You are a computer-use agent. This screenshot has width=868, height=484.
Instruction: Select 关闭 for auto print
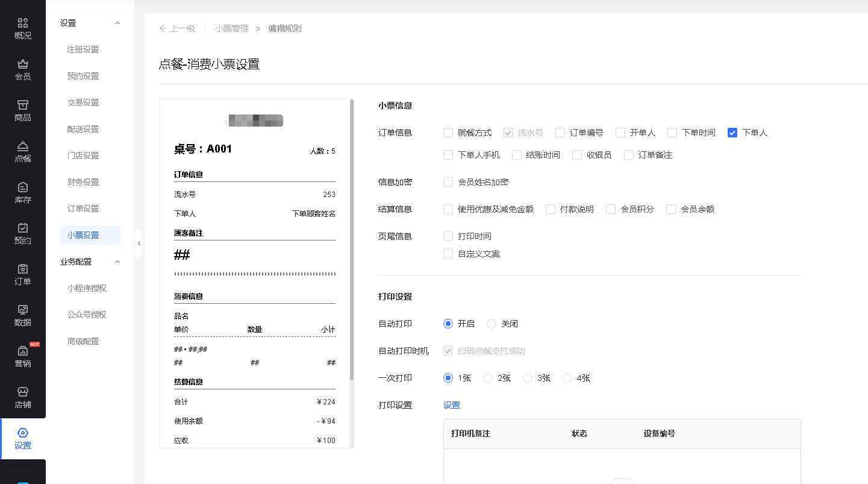coord(492,324)
